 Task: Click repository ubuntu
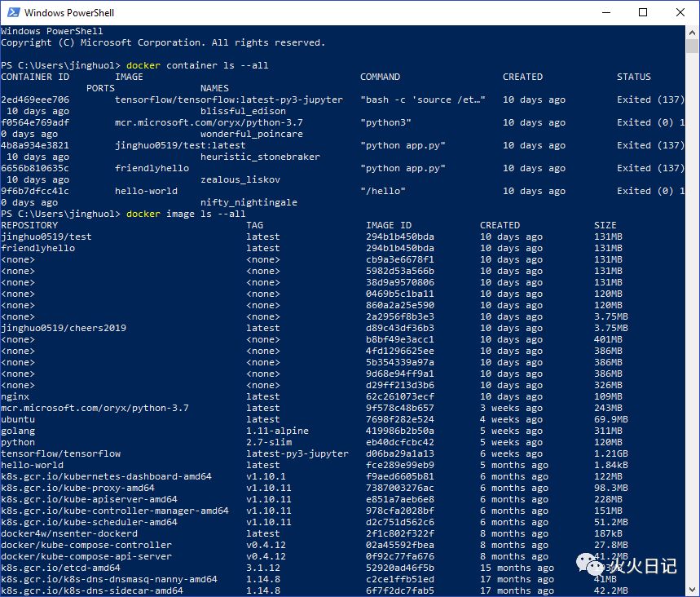18,419
